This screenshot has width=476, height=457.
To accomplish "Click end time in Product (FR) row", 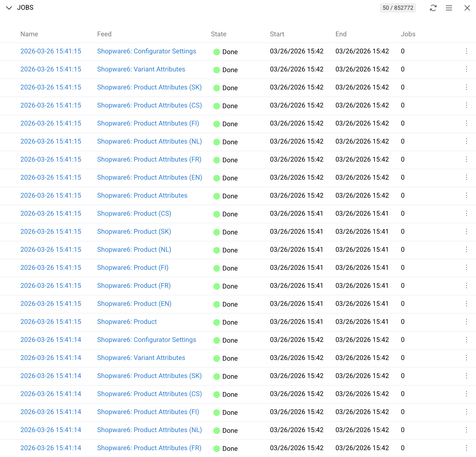I will [x=362, y=285].
